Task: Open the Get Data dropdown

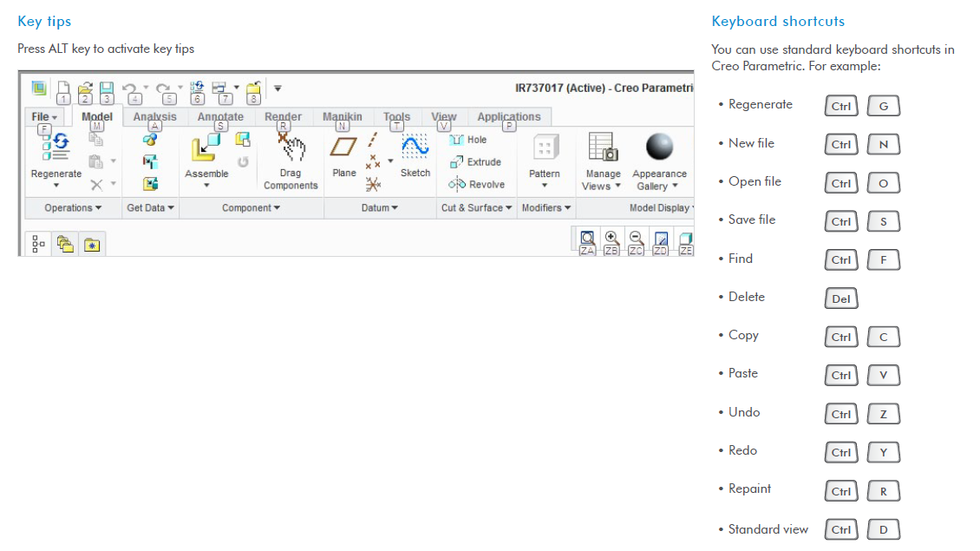Action: point(149,207)
